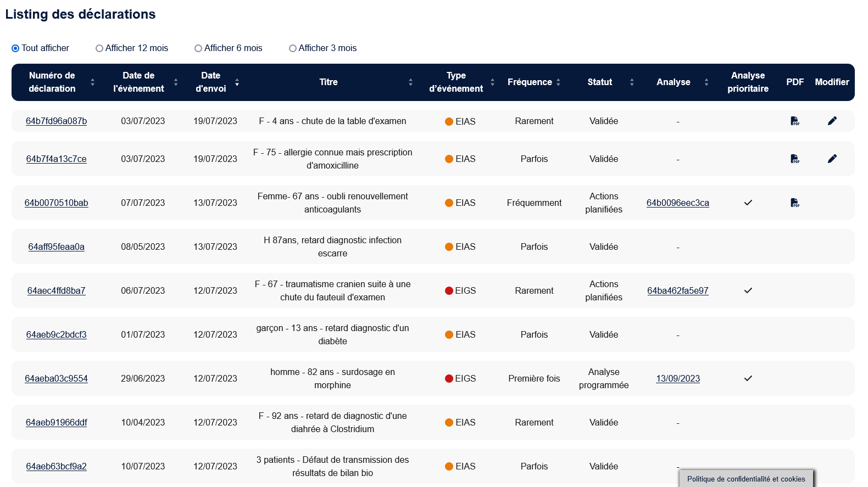Open PDF for declaration 64b0070510bab
The width and height of the screenshot is (868, 487).
tap(794, 203)
